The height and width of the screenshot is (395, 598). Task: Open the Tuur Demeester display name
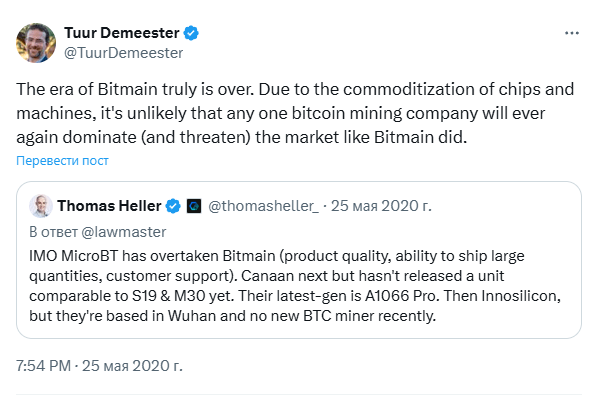(x=122, y=33)
